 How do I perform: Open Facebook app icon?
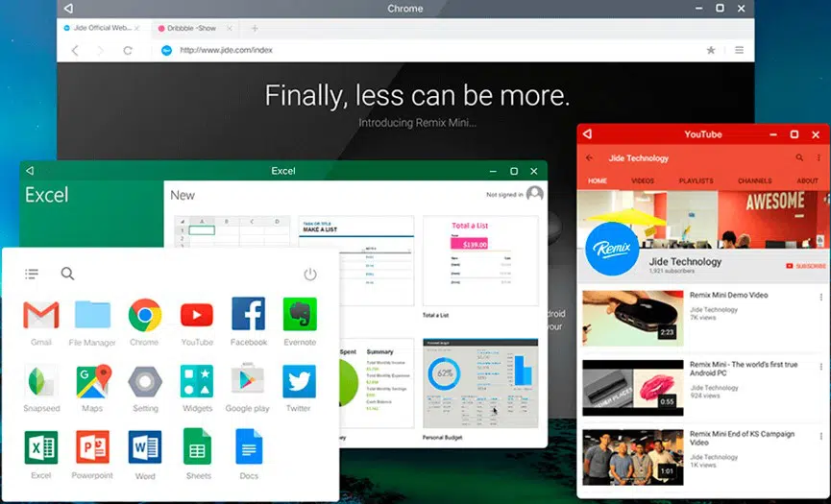pyautogui.click(x=248, y=314)
